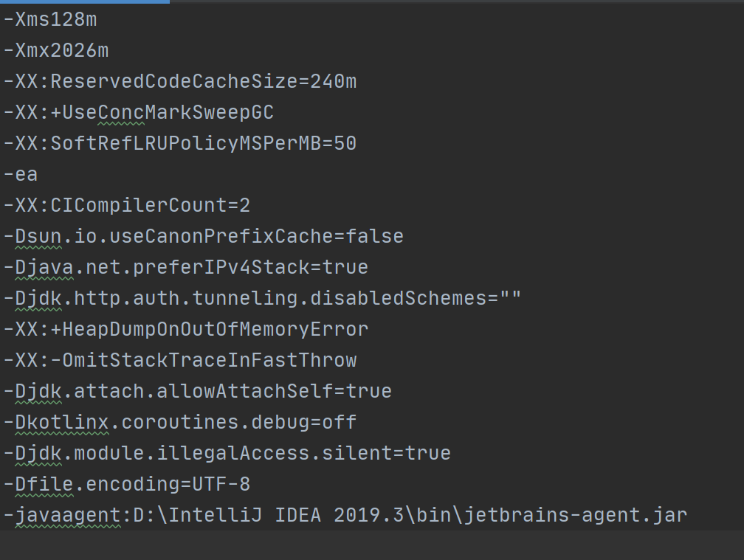Place cursor on the SoftRefLRUPolicyMSPerMB=50 line

coord(180,143)
